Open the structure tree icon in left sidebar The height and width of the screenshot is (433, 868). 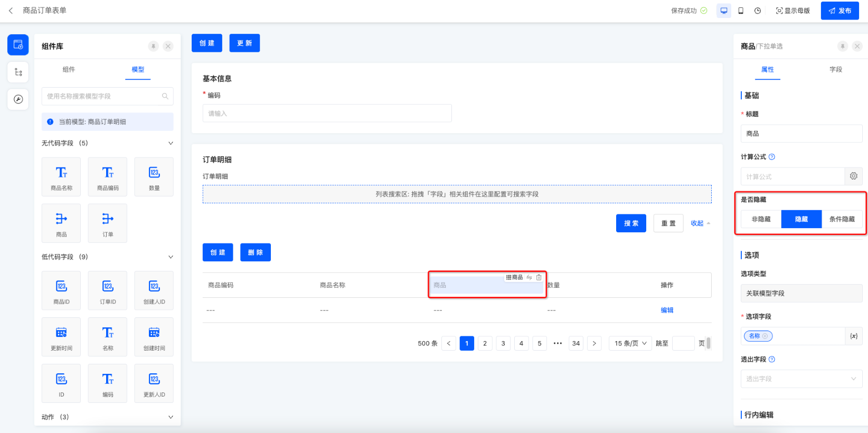(18, 72)
